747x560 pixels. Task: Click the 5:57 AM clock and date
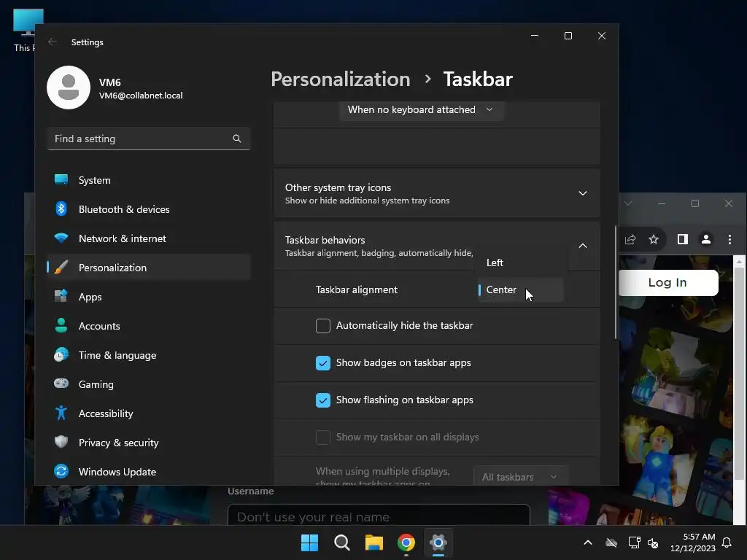pyautogui.click(x=693, y=542)
